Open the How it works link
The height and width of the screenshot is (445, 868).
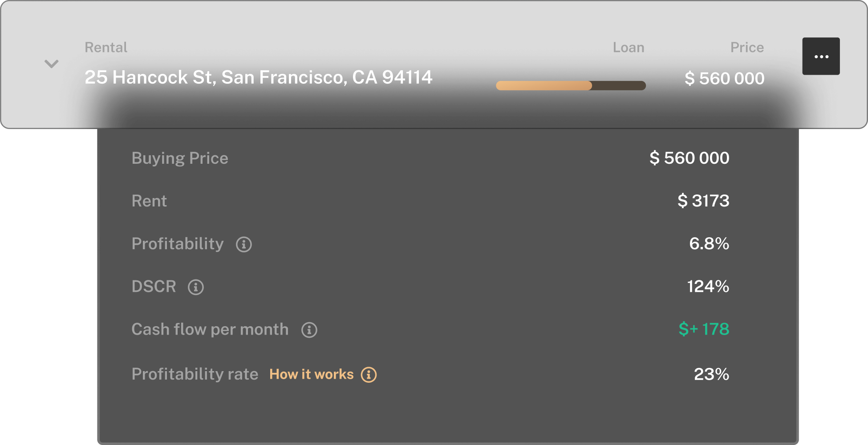[311, 374]
